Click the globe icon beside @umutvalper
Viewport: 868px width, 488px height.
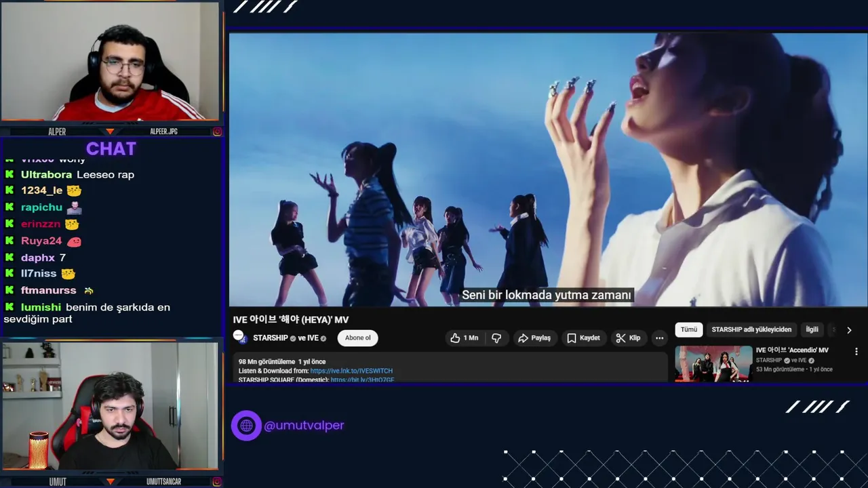pos(246,426)
